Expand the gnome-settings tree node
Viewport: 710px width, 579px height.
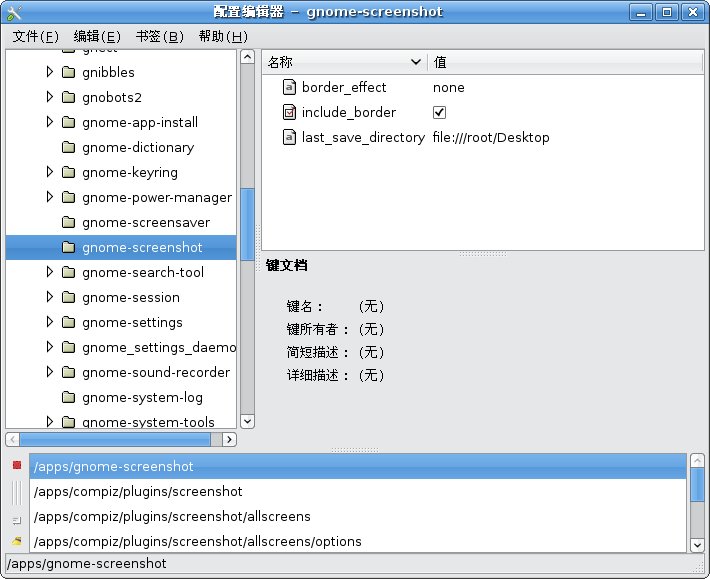coord(50,321)
